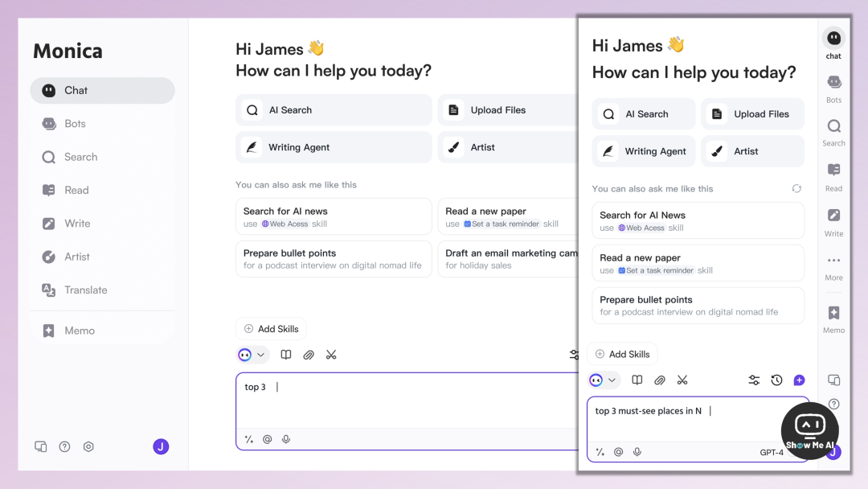The image size is (868, 489).
Task: Open model selector dropdown in side panel
Action: 604,380
